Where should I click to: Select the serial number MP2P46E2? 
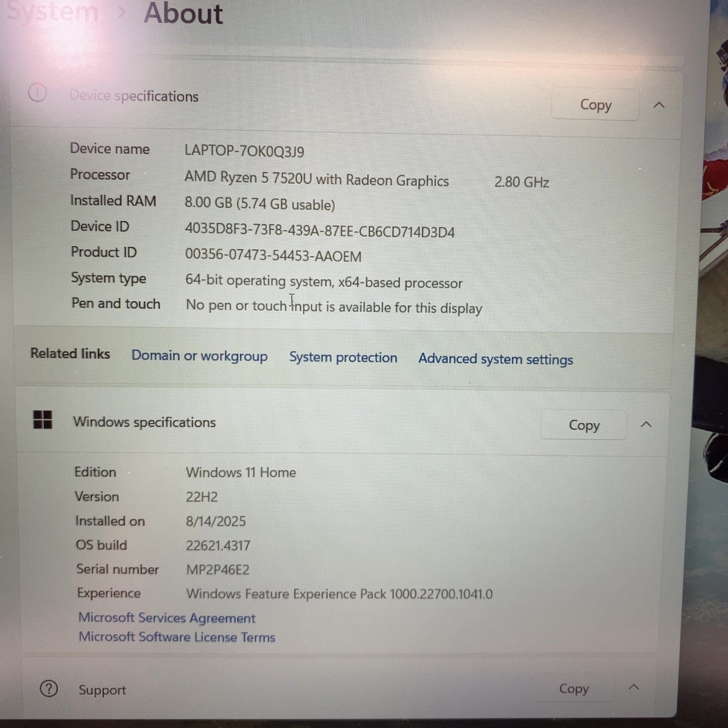pos(218,569)
